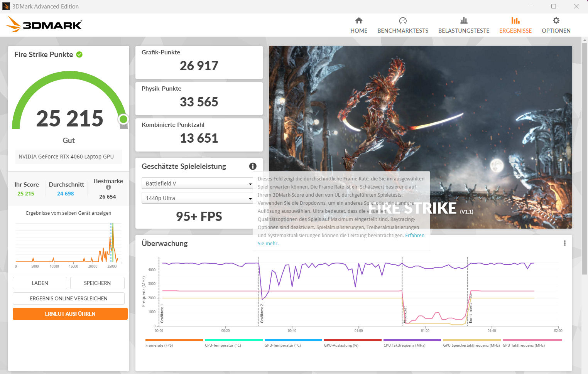Click the 3DMark logo

(x=44, y=24)
